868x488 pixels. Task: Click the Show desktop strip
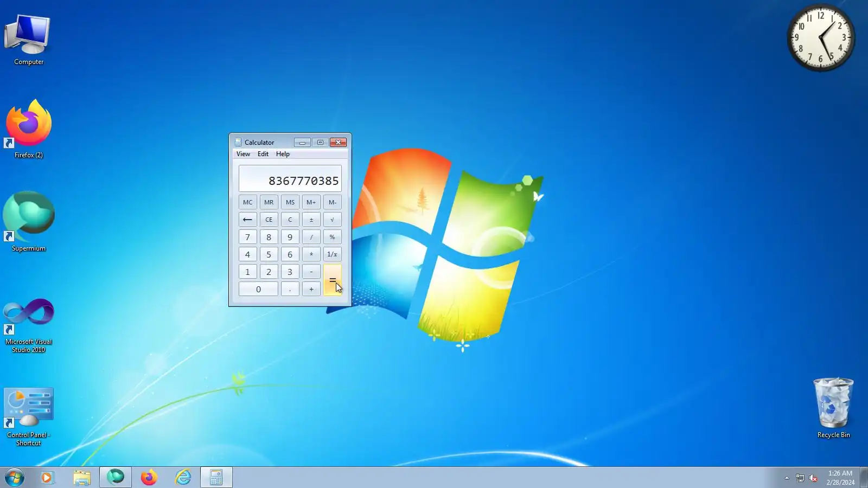click(x=864, y=477)
